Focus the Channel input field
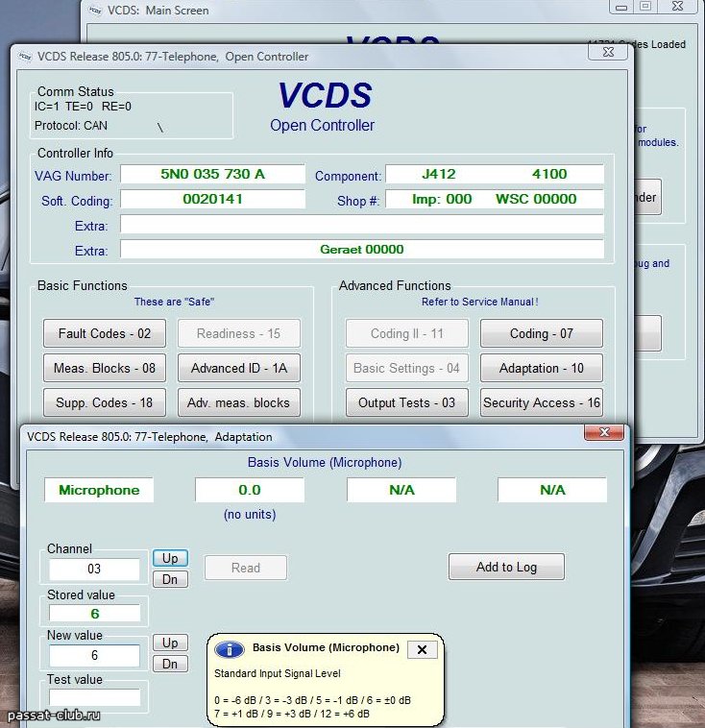The width and height of the screenshot is (705, 728). click(x=94, y=570)
